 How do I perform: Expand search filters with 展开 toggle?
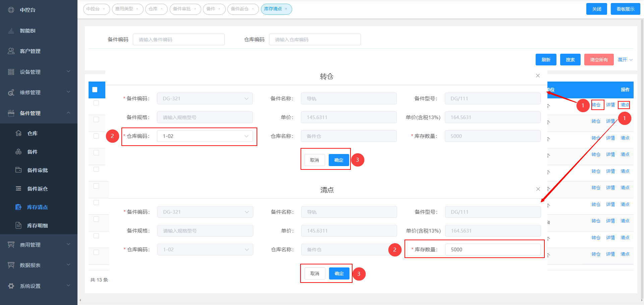pos(625,60)
